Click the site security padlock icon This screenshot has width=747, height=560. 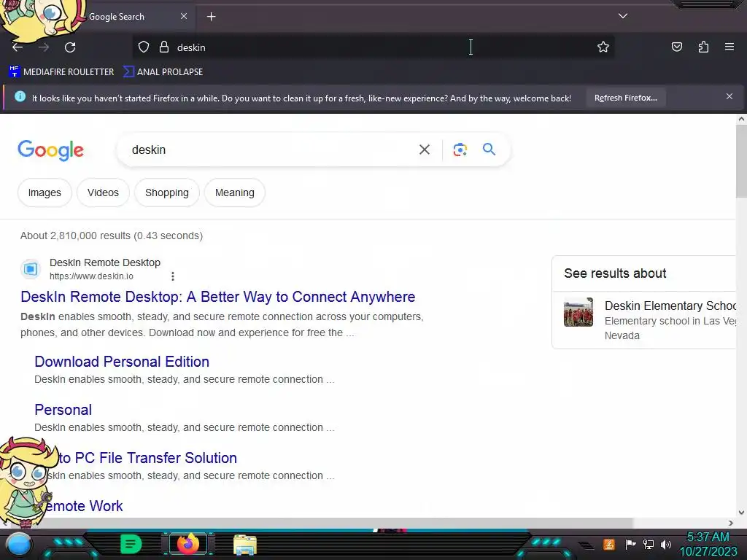pyautogui.click(x=164, y=47)
